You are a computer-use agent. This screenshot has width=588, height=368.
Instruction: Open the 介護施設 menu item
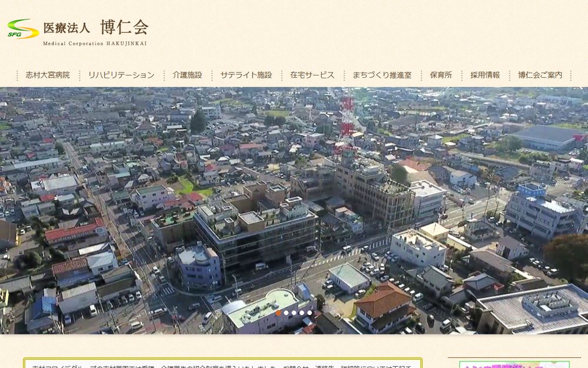coord(187,75)
